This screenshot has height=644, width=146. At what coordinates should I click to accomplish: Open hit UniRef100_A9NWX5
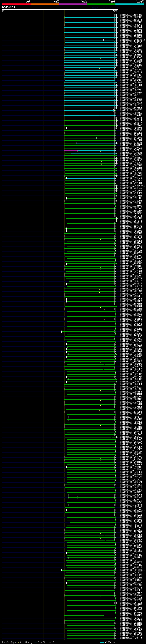(131, 113)
